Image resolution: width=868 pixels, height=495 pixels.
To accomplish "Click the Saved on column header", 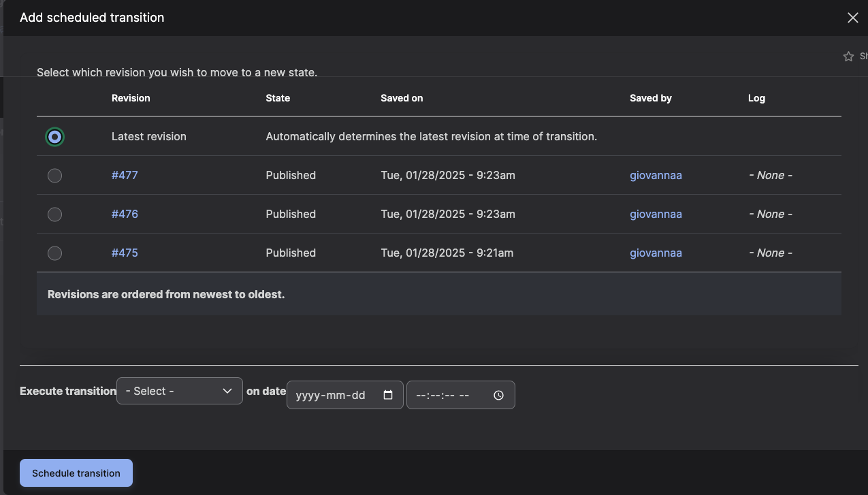I will [402, 98].
